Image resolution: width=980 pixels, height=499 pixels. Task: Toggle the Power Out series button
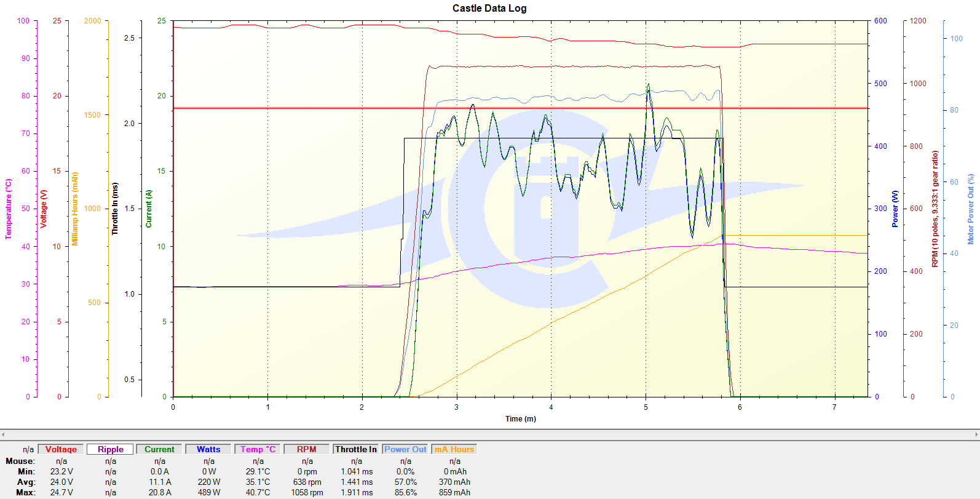pos(405,449)
